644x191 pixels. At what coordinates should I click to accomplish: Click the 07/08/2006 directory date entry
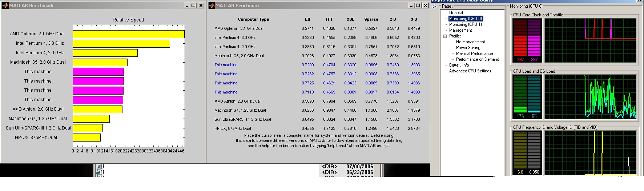pyautogui.click(x=359, y=167)
